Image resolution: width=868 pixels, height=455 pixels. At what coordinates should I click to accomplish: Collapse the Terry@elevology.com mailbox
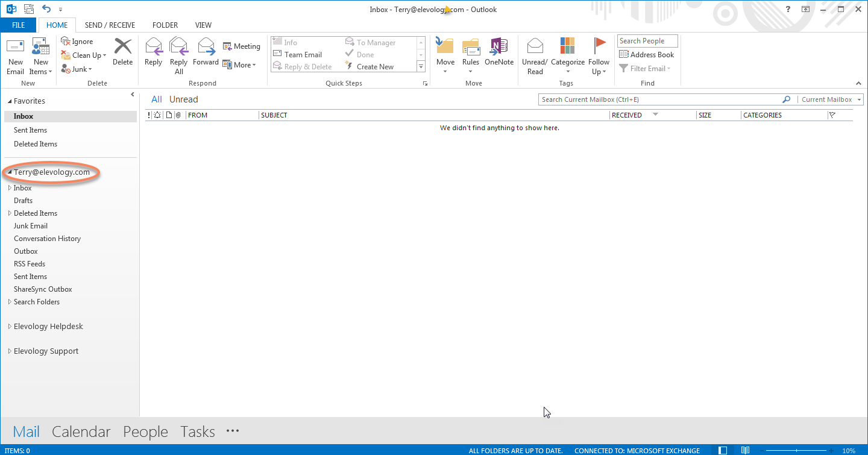coord(9,172)
